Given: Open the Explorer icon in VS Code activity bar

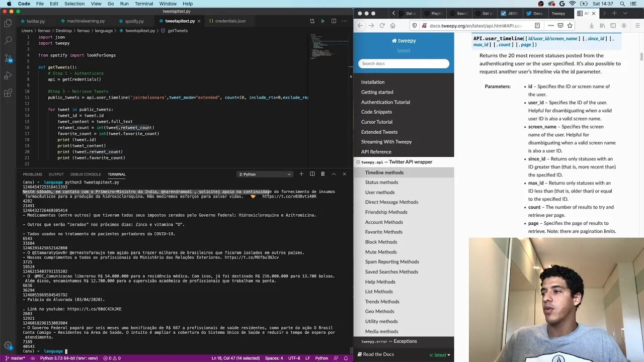Looking at the screenshot, I should point(8,23).
